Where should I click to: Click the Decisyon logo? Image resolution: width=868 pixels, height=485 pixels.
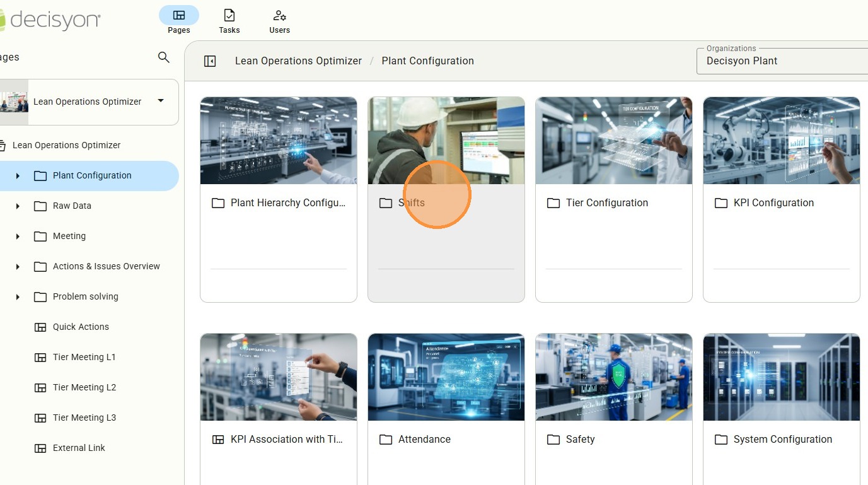coord(50,20)
